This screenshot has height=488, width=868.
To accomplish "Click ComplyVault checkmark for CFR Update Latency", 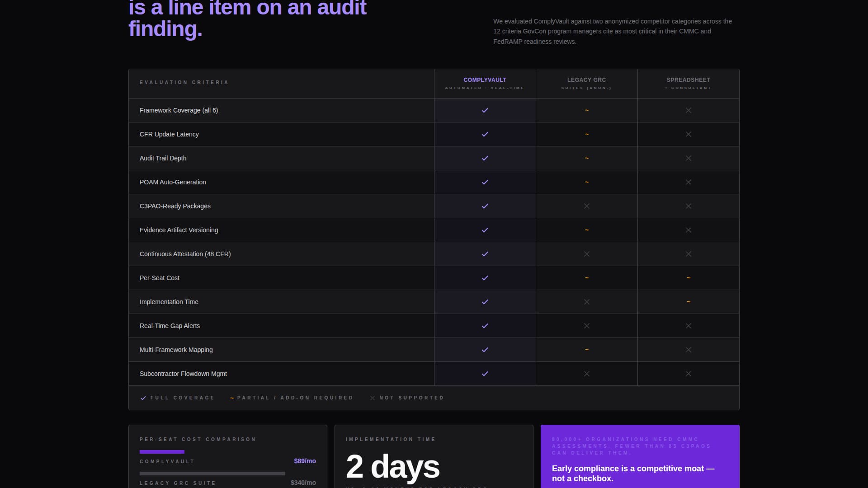I will pyautogui.click(x=485, y=134).
